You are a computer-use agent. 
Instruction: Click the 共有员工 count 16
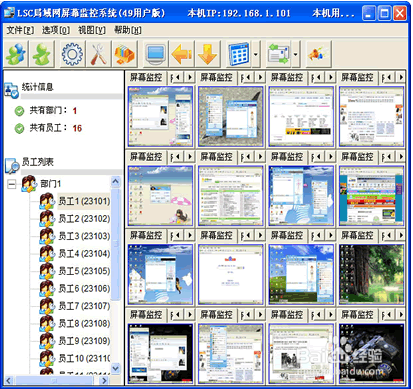[77, 128]
